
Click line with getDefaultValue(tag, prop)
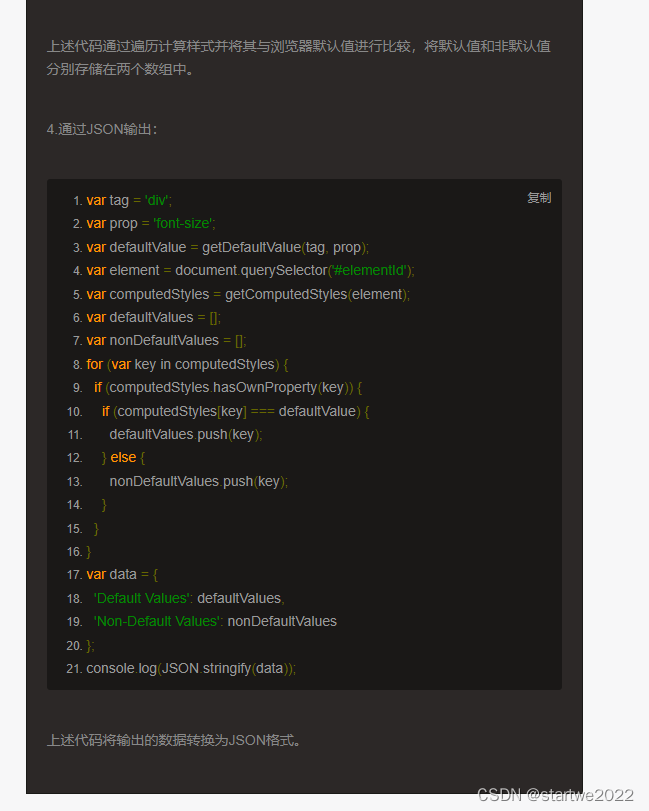(x=228, y=248)
